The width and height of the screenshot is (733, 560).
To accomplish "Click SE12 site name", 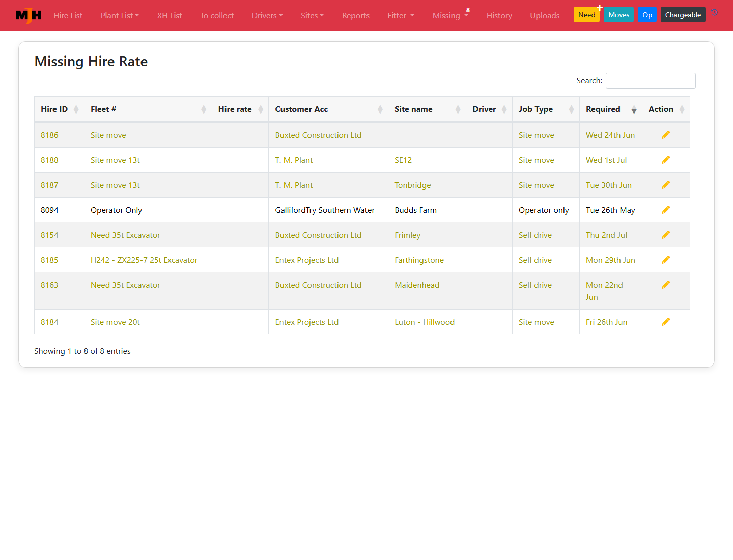I will coord(403,160).
